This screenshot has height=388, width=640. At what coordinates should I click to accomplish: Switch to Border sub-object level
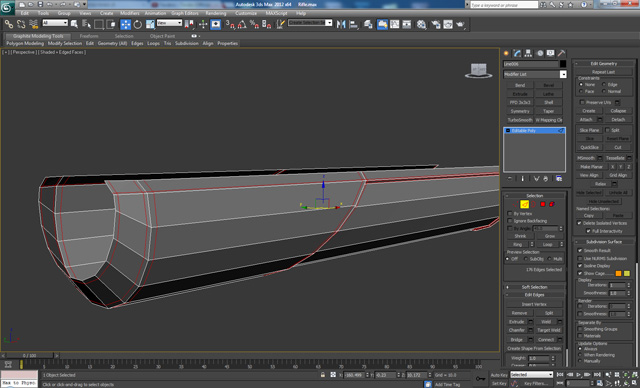tap(533, 204)
